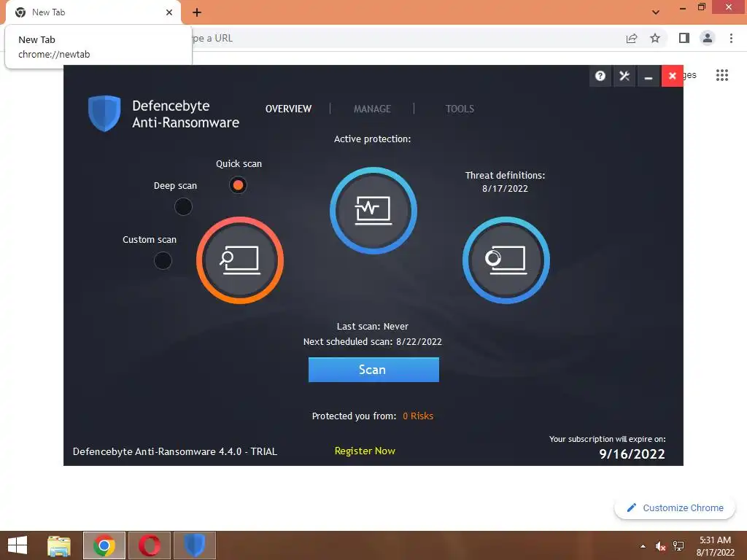Click the Active protection monitor icon

[373, 211]
